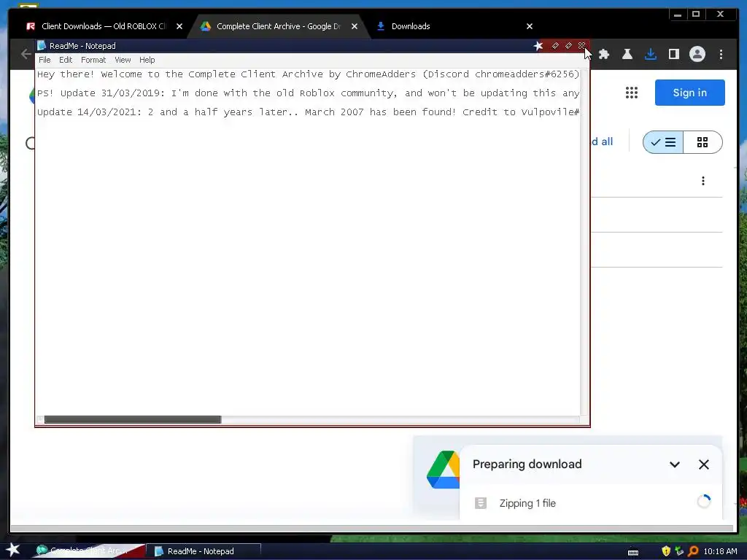Maximize the ReadMe Notepad window
747x560 pixels.
pyautogui.click(x=568, y=46)
